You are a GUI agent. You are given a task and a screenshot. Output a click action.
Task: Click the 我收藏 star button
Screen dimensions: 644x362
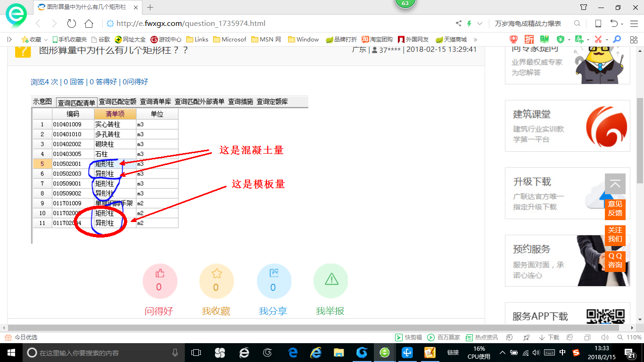point(216,280)
